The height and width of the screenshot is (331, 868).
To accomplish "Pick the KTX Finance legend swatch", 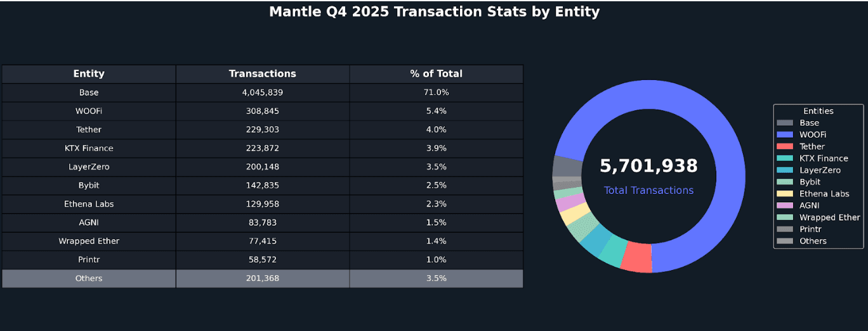I will pyautogui.click(x=785, y=159).
